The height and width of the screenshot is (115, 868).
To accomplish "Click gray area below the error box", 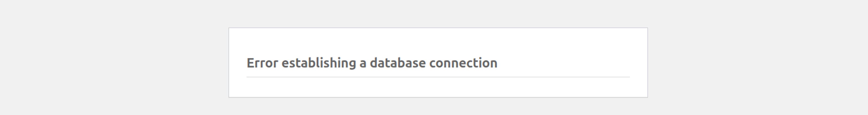I will 438,107.
